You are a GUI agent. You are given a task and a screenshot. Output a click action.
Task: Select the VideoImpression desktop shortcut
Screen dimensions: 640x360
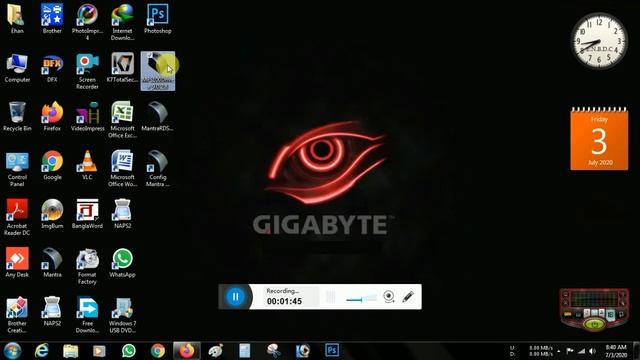pos(87,117)
